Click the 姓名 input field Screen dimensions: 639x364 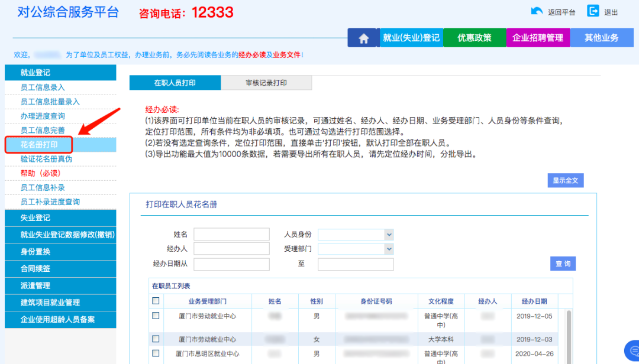tap(231, 234)
